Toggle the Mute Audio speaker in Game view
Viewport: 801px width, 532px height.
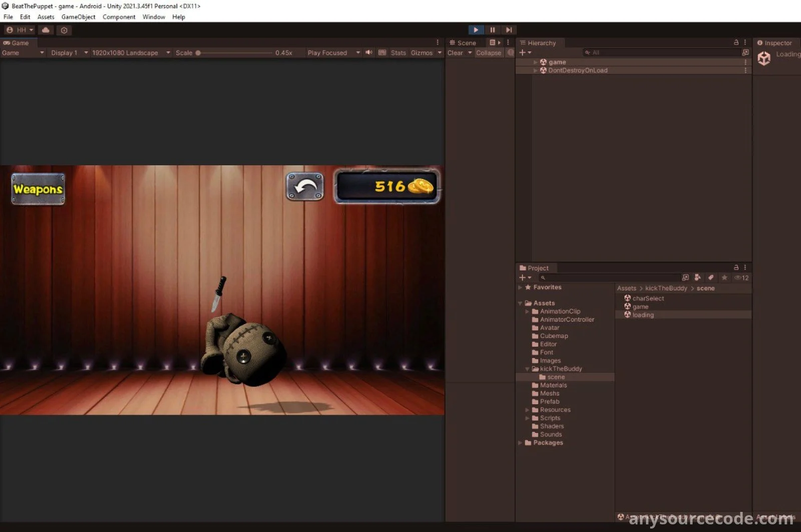[x=369, y=53]
